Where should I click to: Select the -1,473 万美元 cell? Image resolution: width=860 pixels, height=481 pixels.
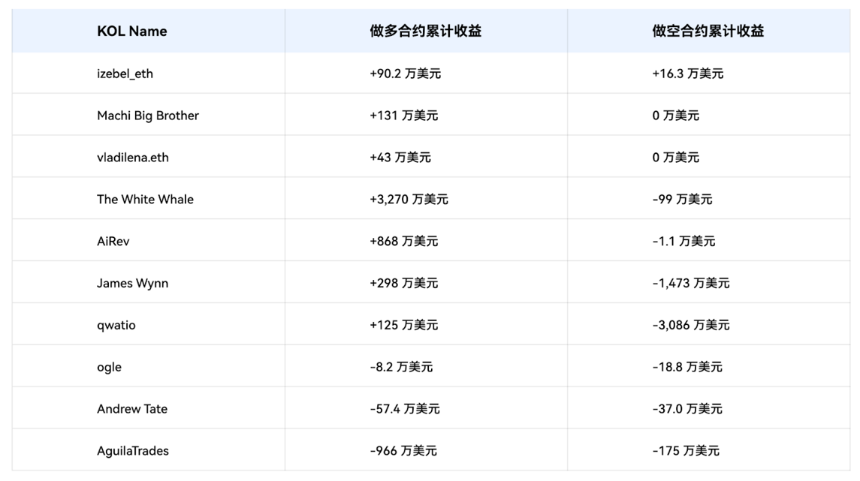pyautogui.click(x=690, y=283)
